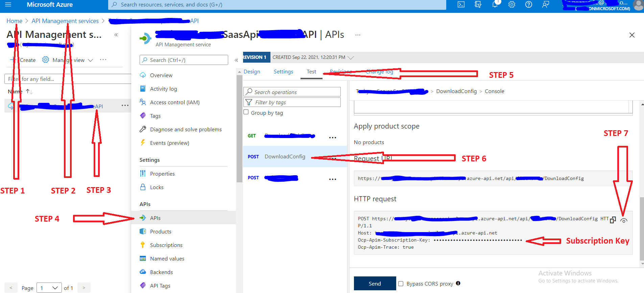The height and width of the screenshot is (293, 644).
Task: Go to next page of results
Action: point(84,288)
